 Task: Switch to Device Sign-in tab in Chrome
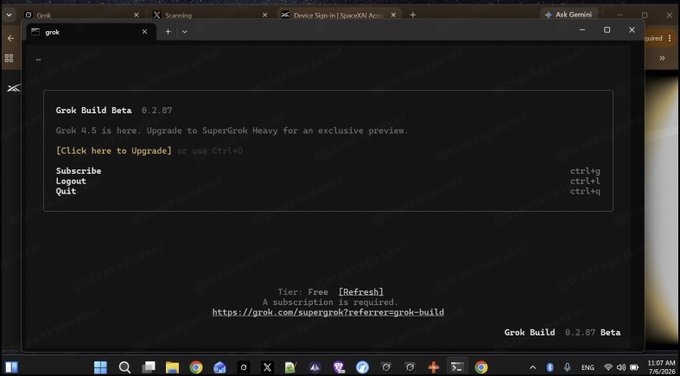point(339,15)
